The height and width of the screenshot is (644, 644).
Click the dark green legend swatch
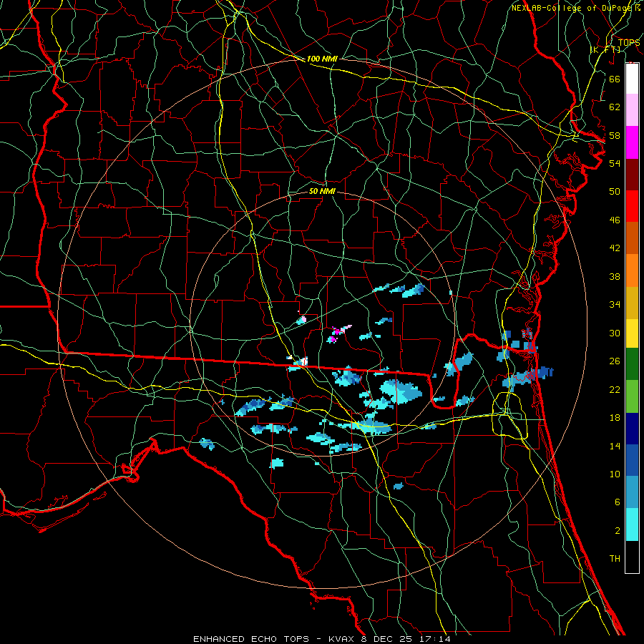(632, 364)
